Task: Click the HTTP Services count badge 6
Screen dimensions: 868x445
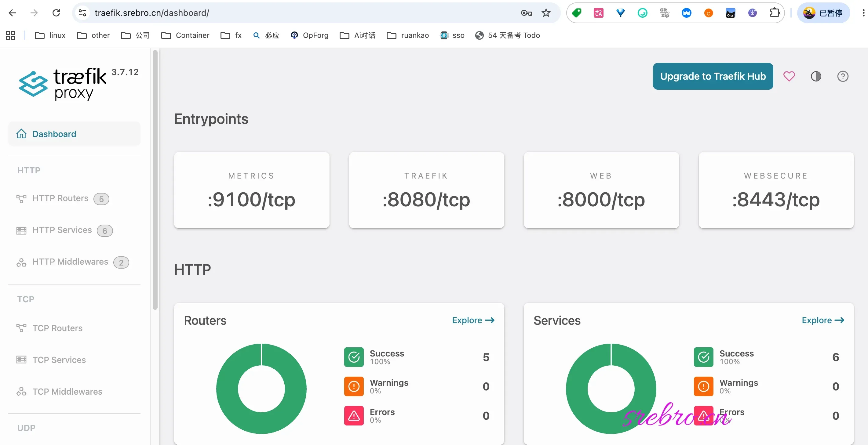Action: pyautogui.click(x=105, y=230)
